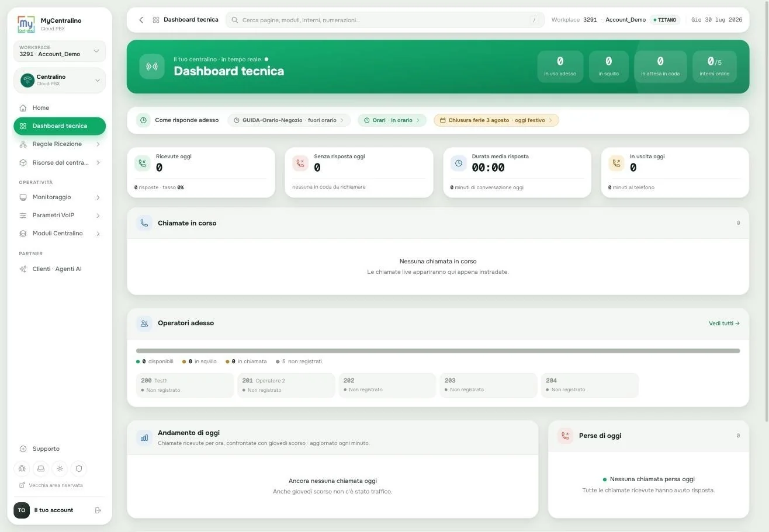769x532 pixels.
Task: Open Clienti · Agenti AI partner item
Action: [x=60, y=269]
